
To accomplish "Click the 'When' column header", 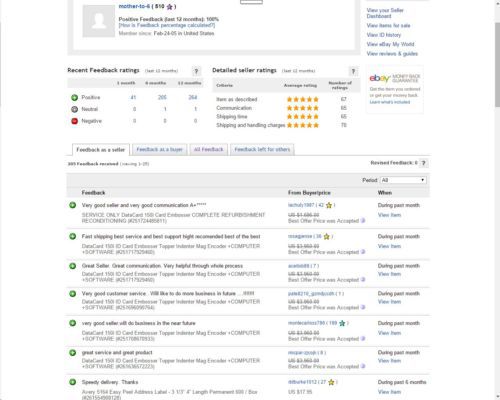I will (385, 193).
